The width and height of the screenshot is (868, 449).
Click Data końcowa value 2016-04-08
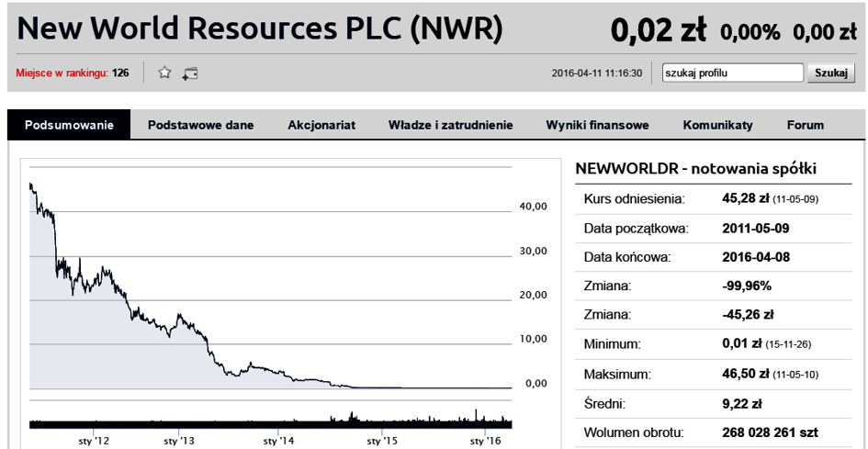click(756, 257)
